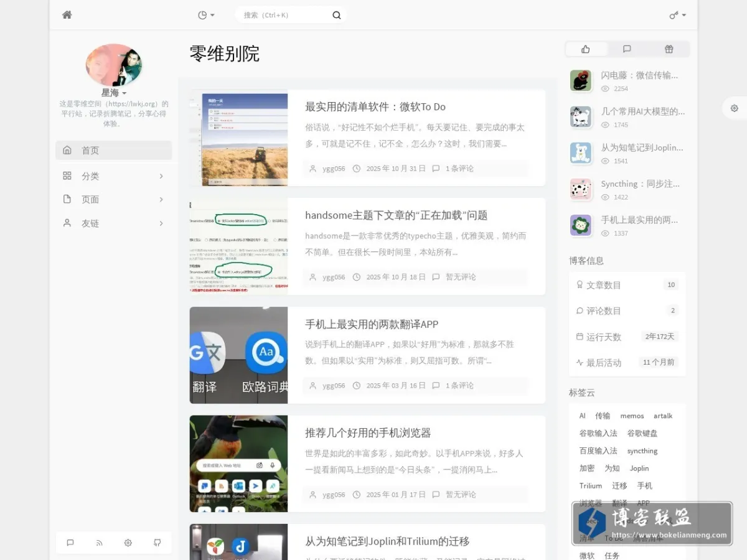
Task: Open article 推荐几个好用的手机浏览器
Action: 368,432
